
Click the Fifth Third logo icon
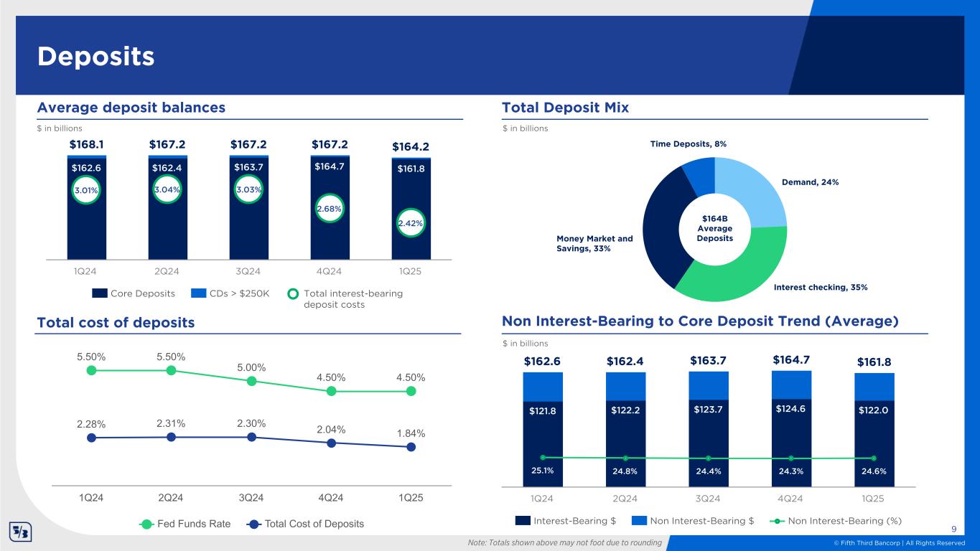[19, 532]
